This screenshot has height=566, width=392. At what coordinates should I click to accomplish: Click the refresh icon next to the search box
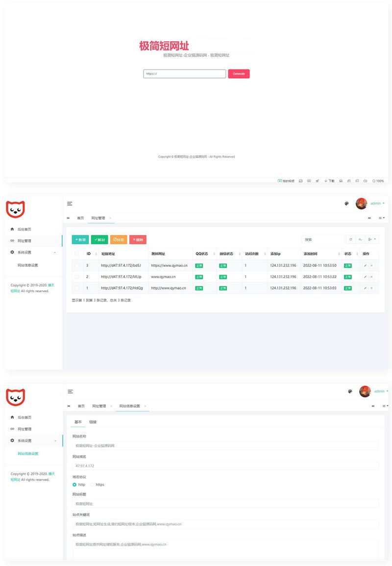tap(350, 239)
